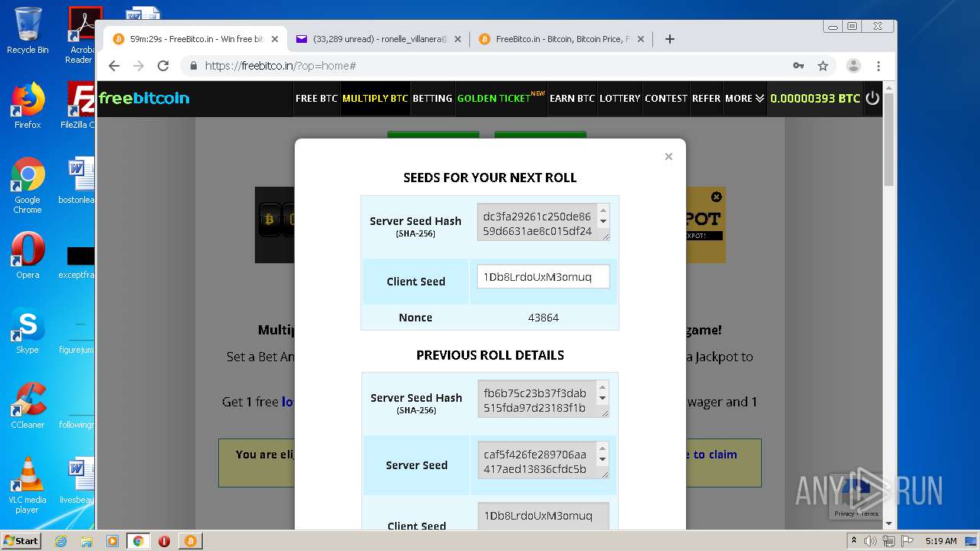Click previous roll Server Seed Hash textarea
The height and width of the screenshot is (551, 980).
543,399
